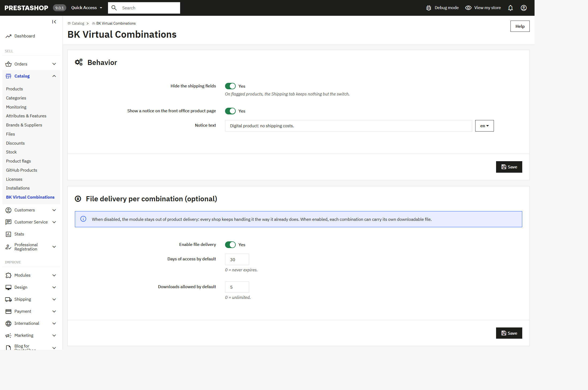Screen dimensions: 588x390
Task: Open Stock menu item
Action: pyautogui.click(x=11, y=152)
